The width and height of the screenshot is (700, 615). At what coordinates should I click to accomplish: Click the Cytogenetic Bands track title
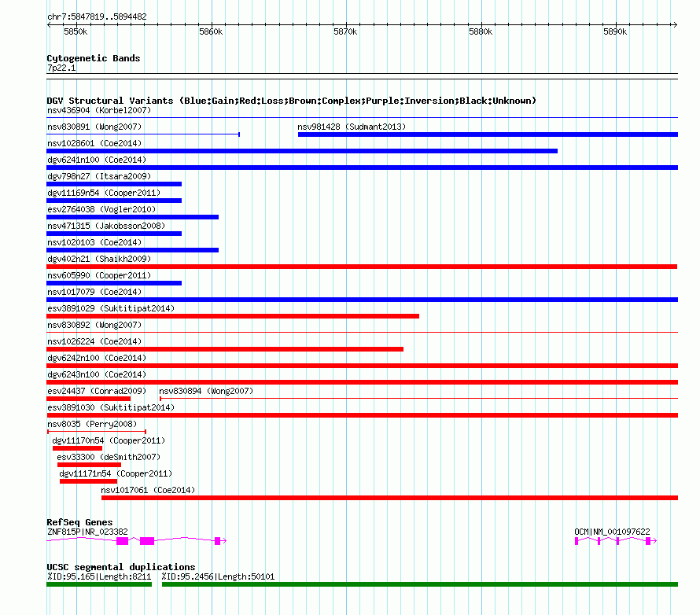pyautogui.click(x=94, y=58)
